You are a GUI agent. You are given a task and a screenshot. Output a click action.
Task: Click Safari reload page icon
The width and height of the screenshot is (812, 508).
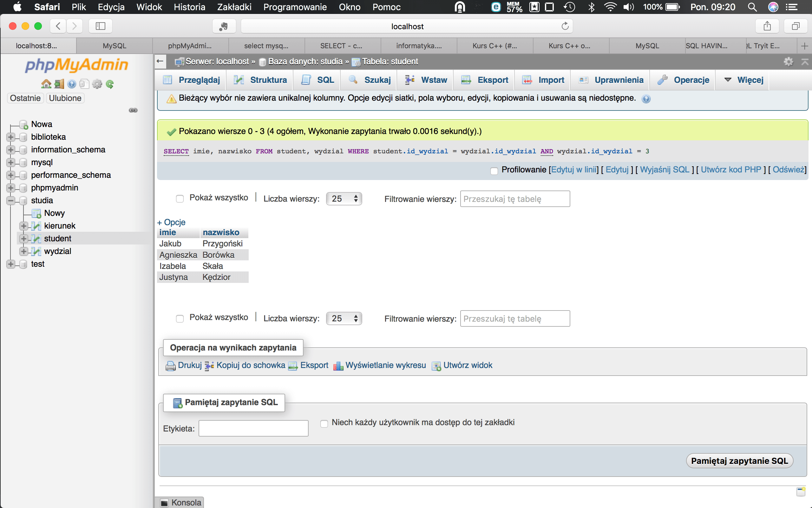565,26
